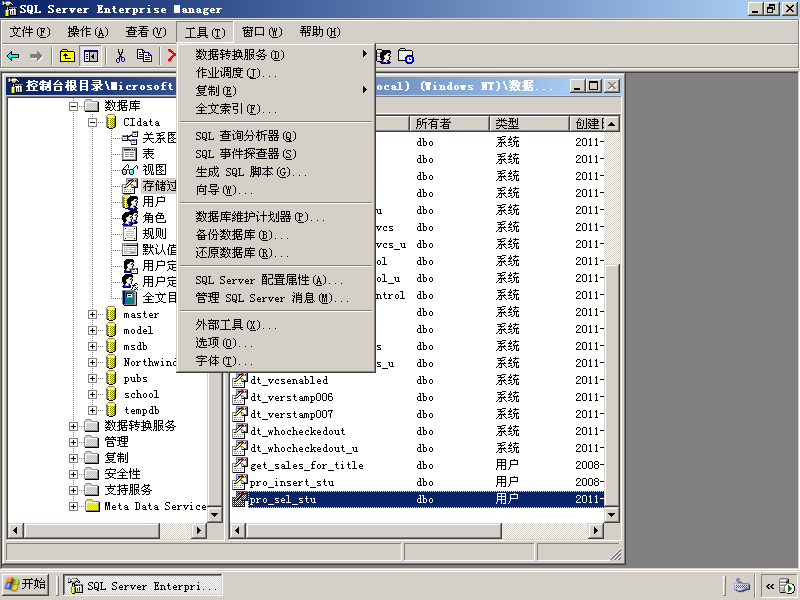This screenshot has width=800, height=600.
Task: Expand the pubs database node
Action: click(x=92, y=379)
